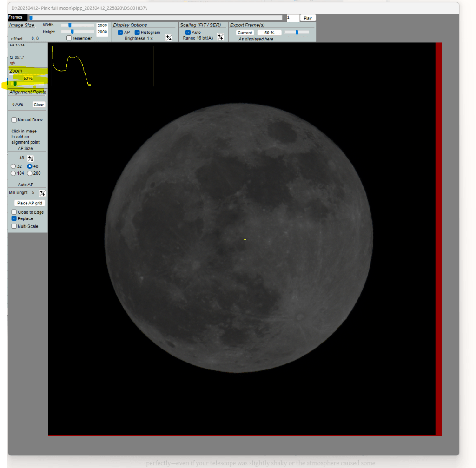Select the 32 AP size radio button
Image resolution: width=476 pixels, height=468 pixels.
(x=13, y=166)
